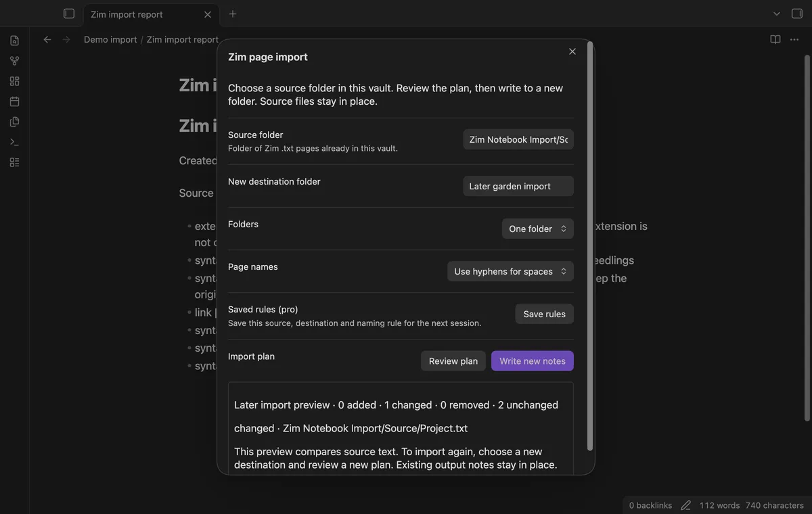
Task: Open quick switcher file icon in ribbon
Action: click(x=14, y=41)
